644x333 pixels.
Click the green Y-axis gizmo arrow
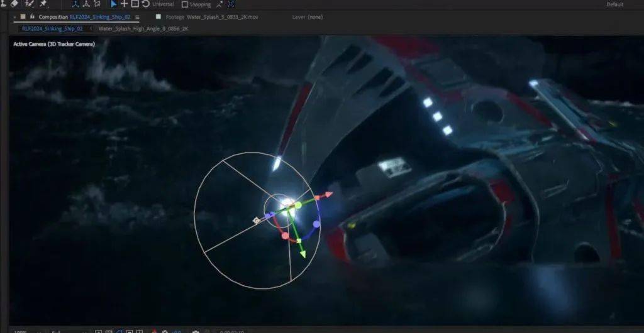click(303, 253)
